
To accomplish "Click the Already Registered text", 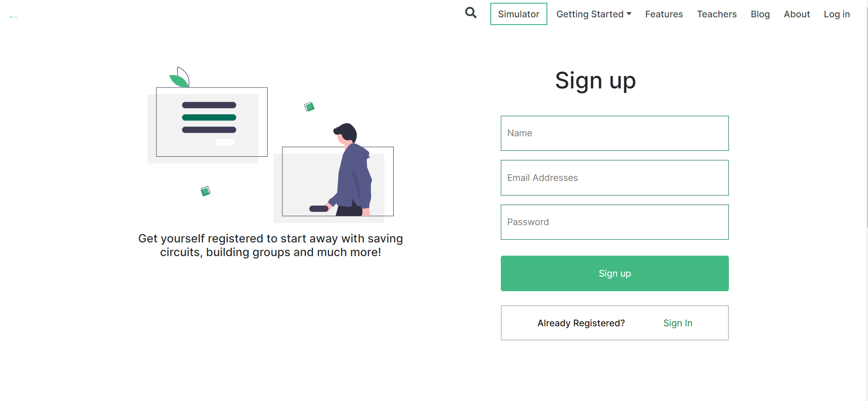I will pos(581,323).
